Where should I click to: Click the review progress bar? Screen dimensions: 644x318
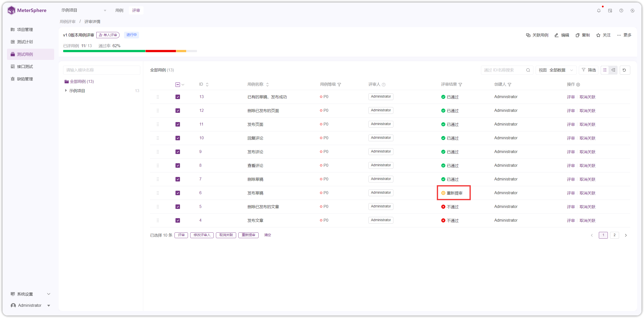[130, 51]
